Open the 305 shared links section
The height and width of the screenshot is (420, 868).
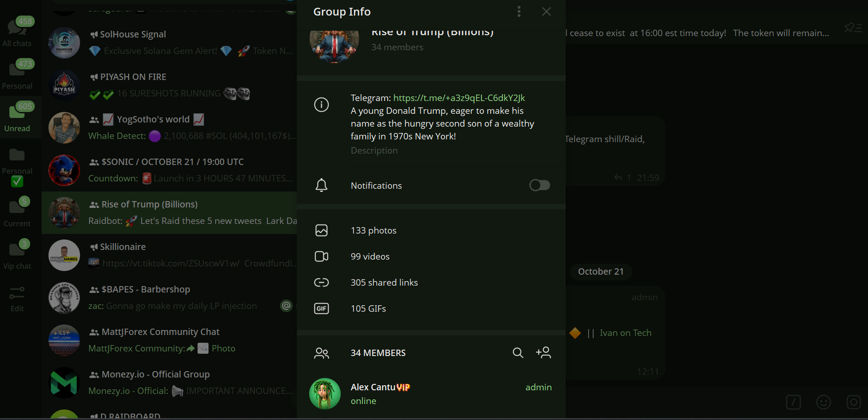(x=384, y=282)
